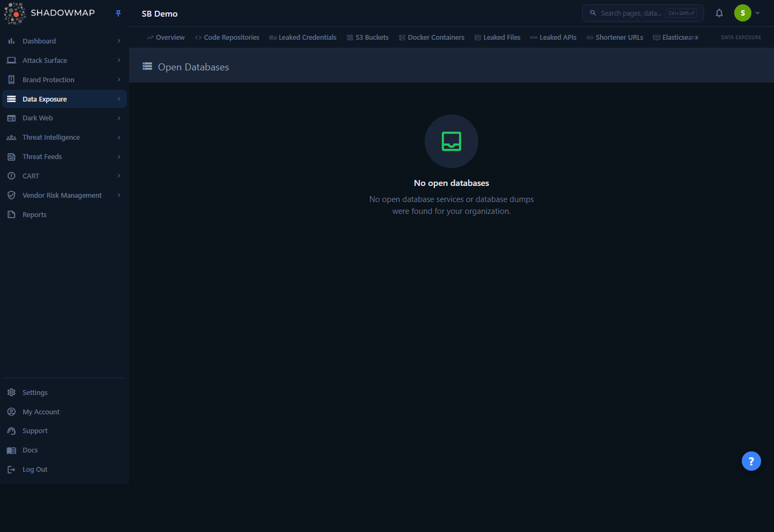Screen dimensions: 774x532
Task: Expand the CART chevron
Action: pos(119,176)
